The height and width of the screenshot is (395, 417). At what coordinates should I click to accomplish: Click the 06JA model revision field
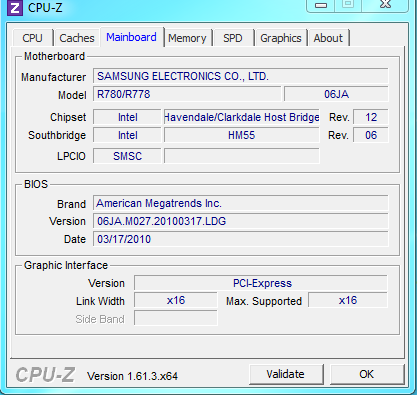(x=336, y=94)
